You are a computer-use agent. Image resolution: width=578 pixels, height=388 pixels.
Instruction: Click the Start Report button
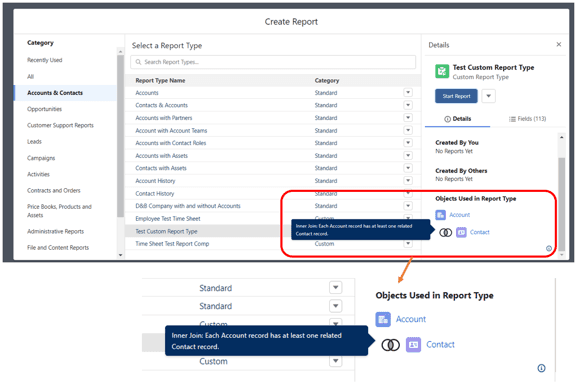[x=456, y=96]
